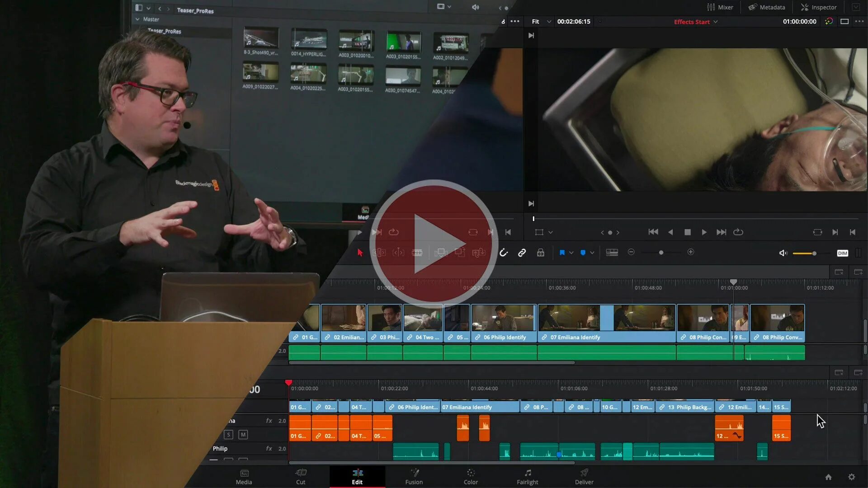
Task: Open the Inspector panel
Action: [x=819, y=7]
